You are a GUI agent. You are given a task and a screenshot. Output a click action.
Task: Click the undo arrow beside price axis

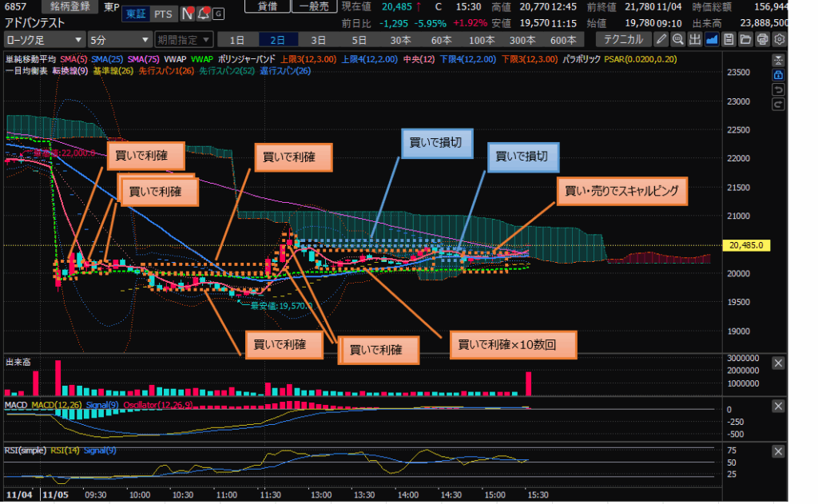tap(778, 89)
